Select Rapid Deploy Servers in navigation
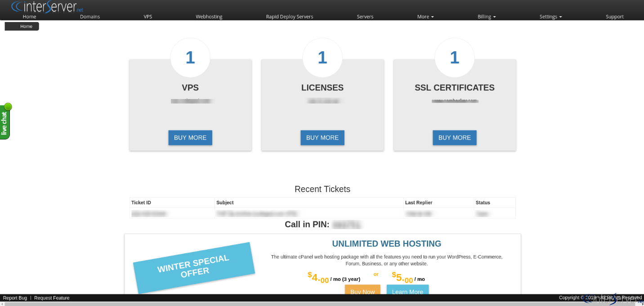Screen dimensions: 644x306 (x=290, y=17)
